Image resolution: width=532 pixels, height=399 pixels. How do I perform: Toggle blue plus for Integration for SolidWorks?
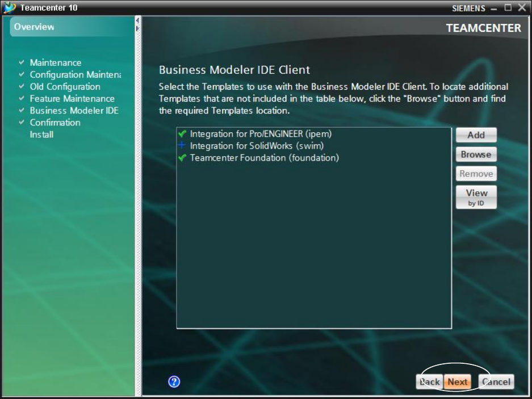[182, 145]
